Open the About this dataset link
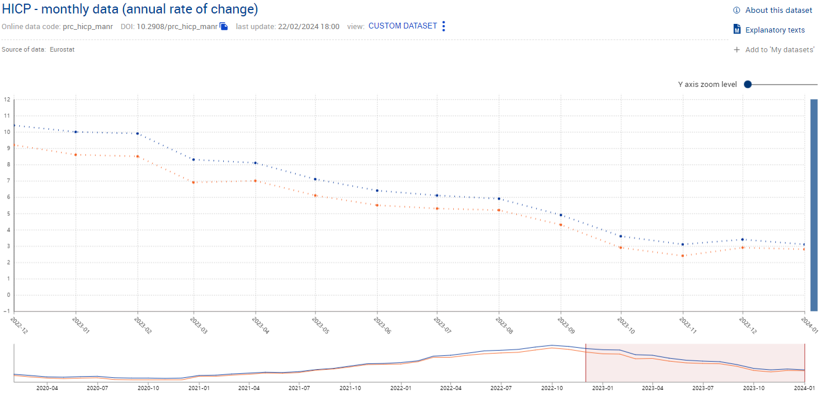The image size is (835, 399). [x=779, y=10]
